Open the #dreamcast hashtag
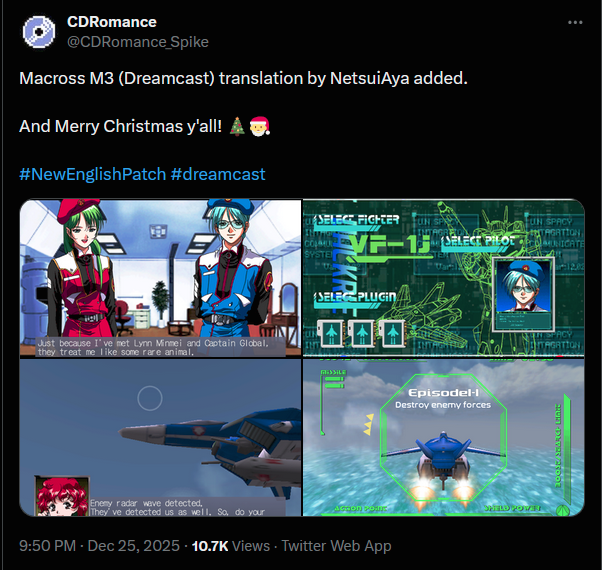602x570 pixels. coord(218,174)
